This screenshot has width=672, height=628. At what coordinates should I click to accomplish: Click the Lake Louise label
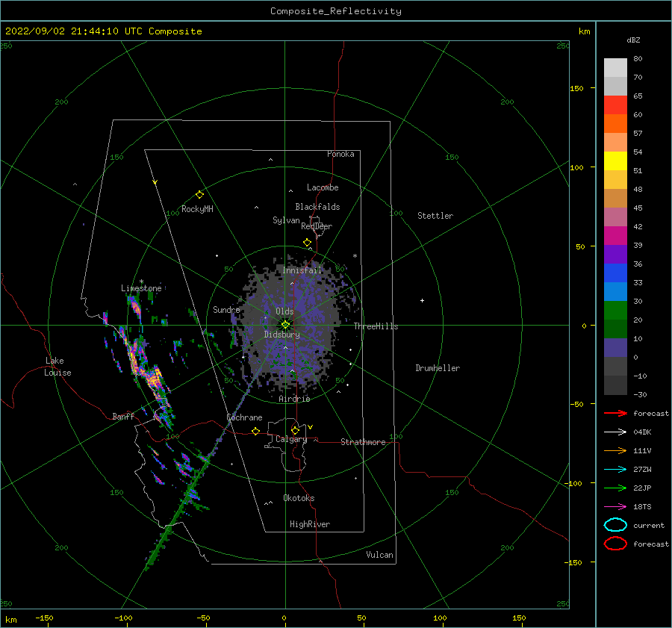57,367
